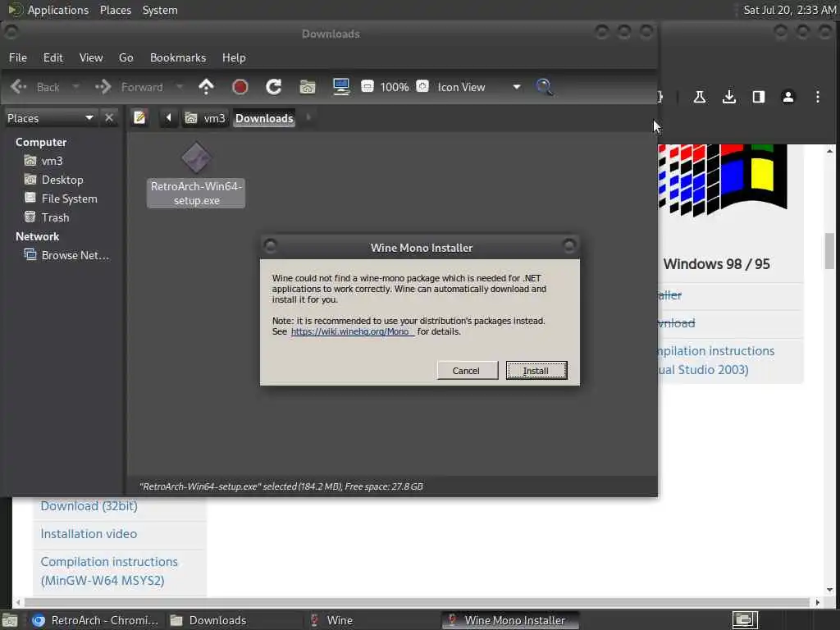Image resolution: width=840 pixels, height=630 pixels.
Task: Select vm3 in the path bar
Action: (x=204, y=118)
